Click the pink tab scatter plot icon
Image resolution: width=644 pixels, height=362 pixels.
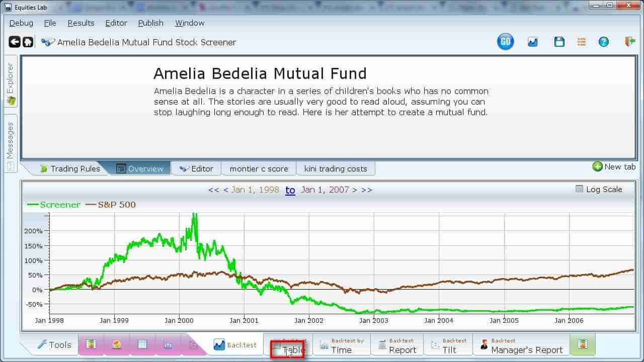[193, 344]
